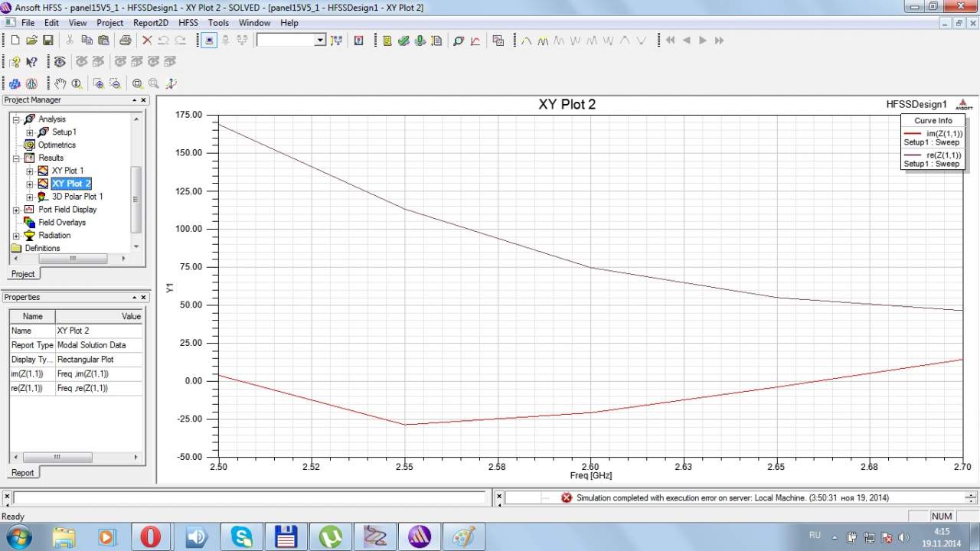Viewport: 980px width, 551px height.
Task: Switch to the Project tab
Action: tap(23, 274)
